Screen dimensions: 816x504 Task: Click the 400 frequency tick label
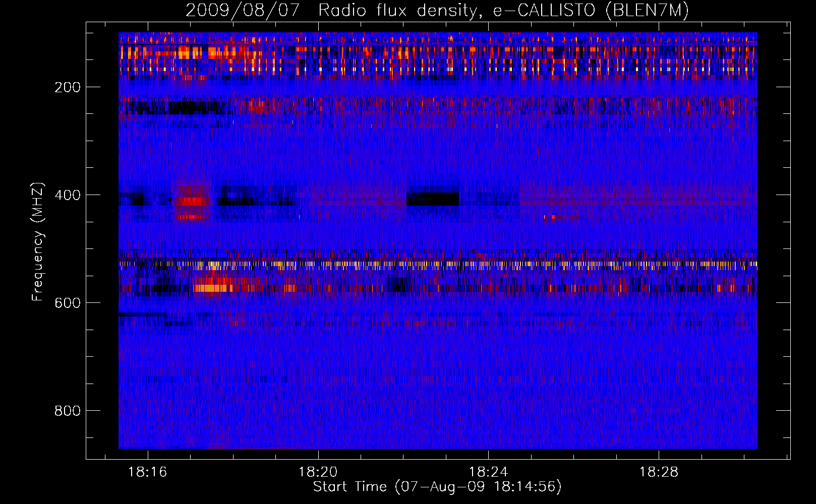pos(68,195)
